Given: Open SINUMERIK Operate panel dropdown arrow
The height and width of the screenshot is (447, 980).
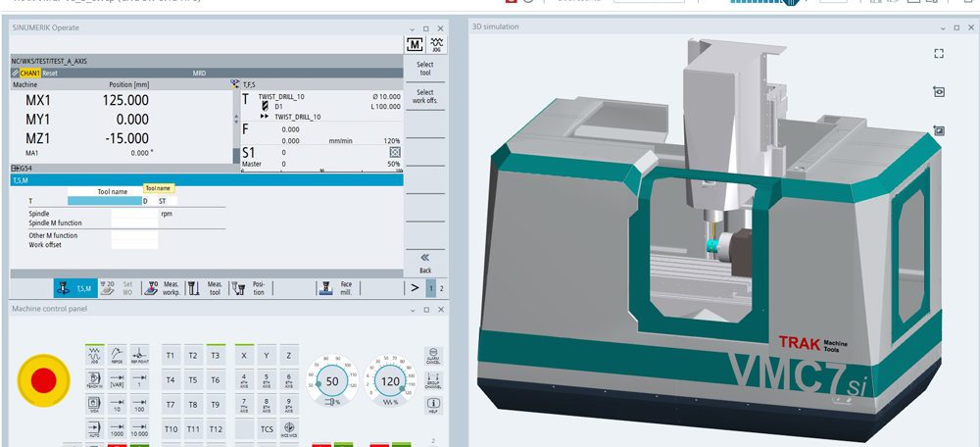Looking at the screenshot, I should 412,28.
